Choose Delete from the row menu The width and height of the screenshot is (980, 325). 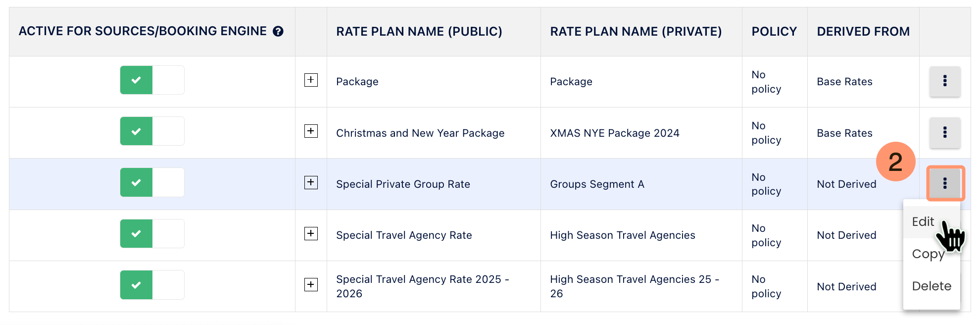pyautogui.click(x=931, y=286)
